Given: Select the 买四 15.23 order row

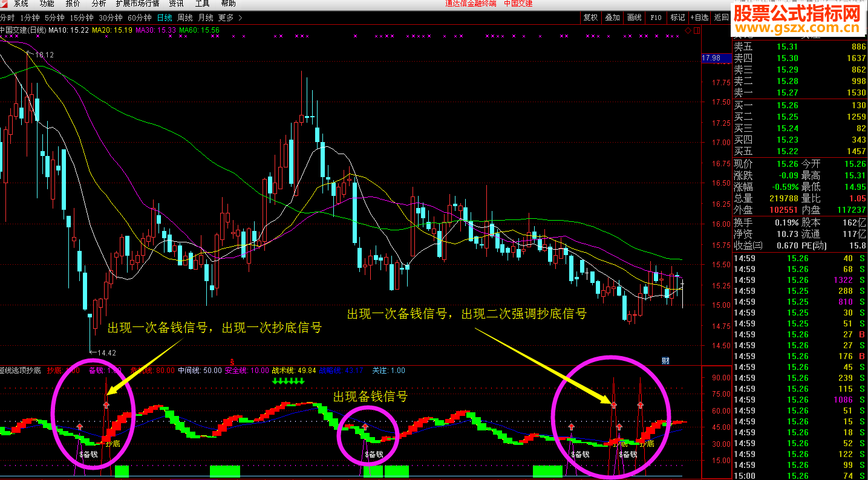Looking at the screenshot, I should coord(800,140).
